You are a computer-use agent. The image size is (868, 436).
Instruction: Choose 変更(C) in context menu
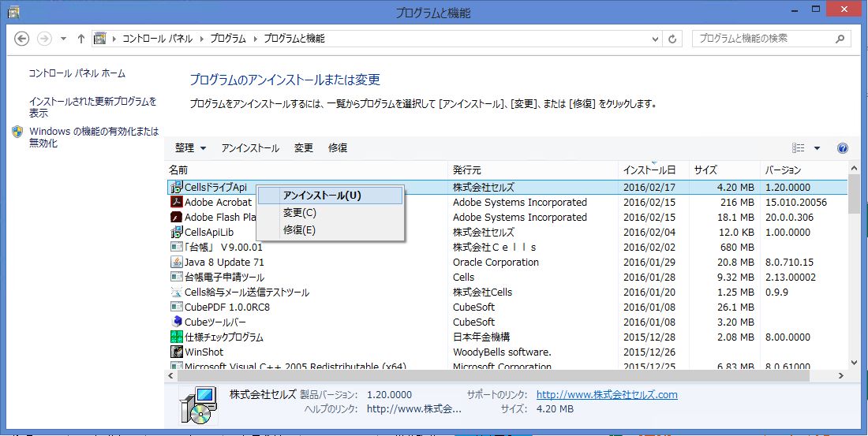coord(331,213)
